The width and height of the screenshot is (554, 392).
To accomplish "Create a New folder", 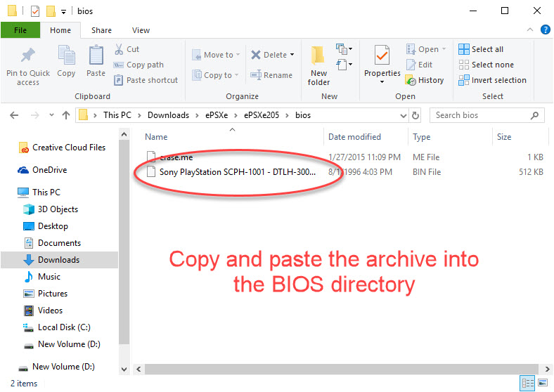I will tap(318, 66).
